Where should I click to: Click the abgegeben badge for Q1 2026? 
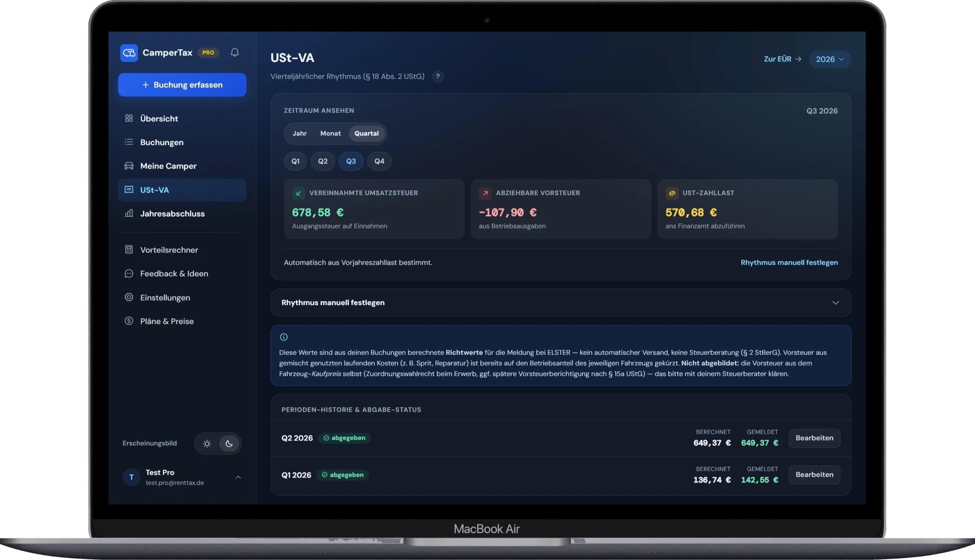(x=343, y=475)
